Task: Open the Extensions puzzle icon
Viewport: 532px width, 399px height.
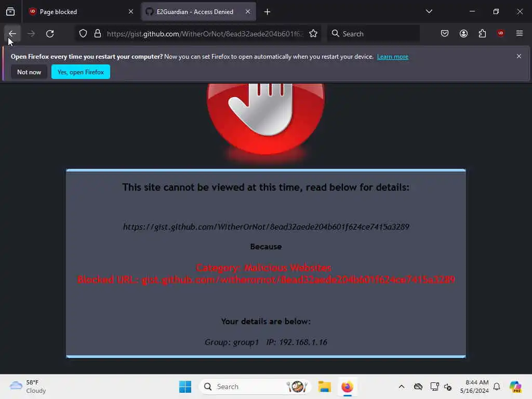Action: click(x=483, y=33)
